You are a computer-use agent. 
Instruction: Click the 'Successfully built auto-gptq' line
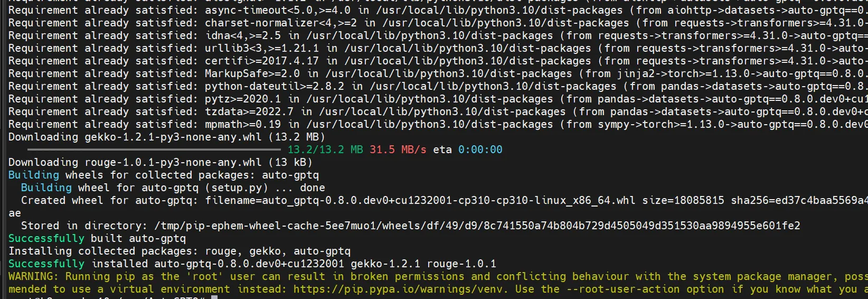tap(97, 238)
